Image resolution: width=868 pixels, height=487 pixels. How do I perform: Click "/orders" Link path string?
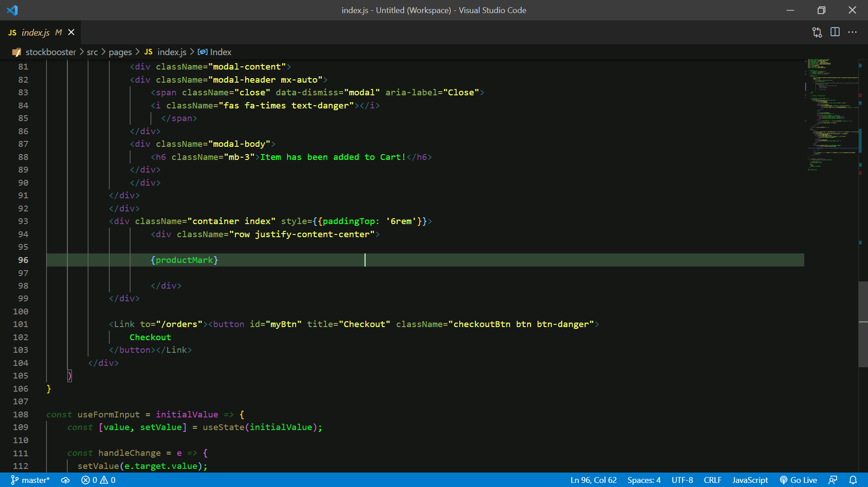click(x=179, y=324)
